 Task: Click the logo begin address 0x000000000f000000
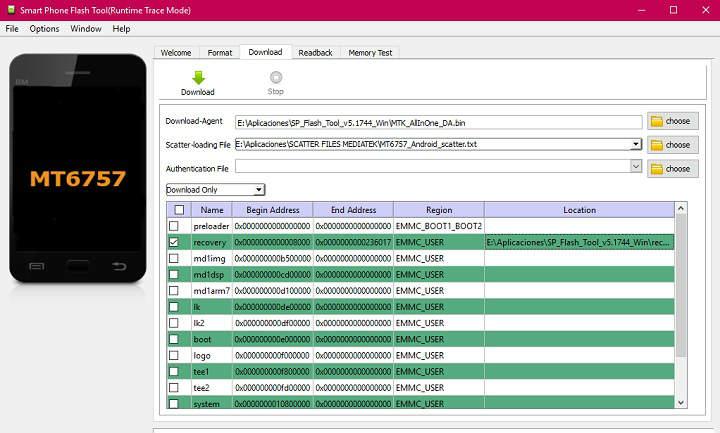pos(272,355)
